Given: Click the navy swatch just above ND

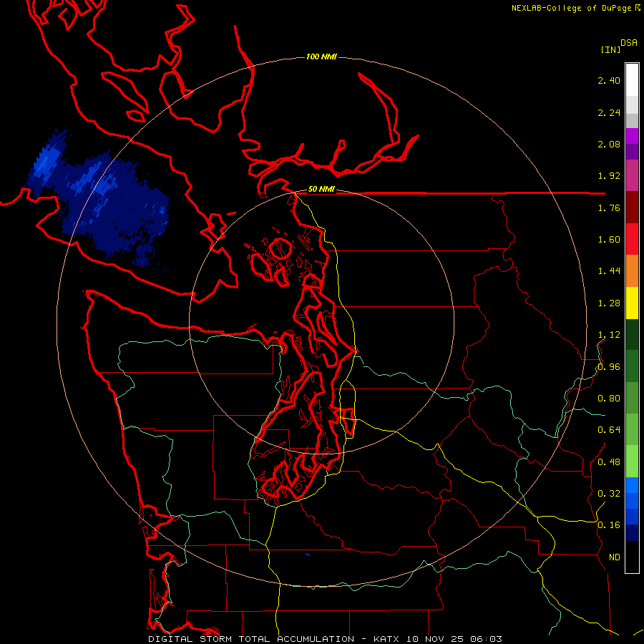Looking at the screenshot, I should (x=632, y=532).
